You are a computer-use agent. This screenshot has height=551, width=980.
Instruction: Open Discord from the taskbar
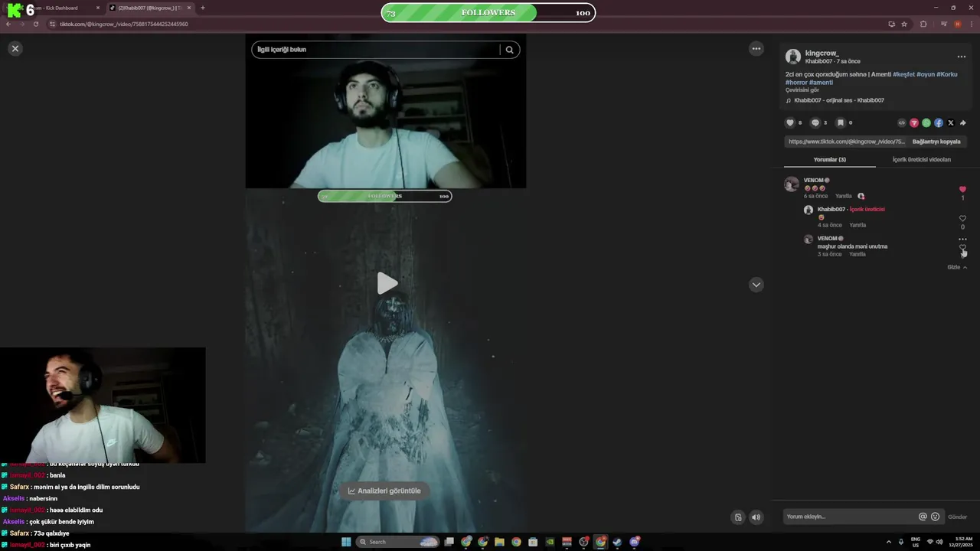pyautogui.click(x=635, y=542)
